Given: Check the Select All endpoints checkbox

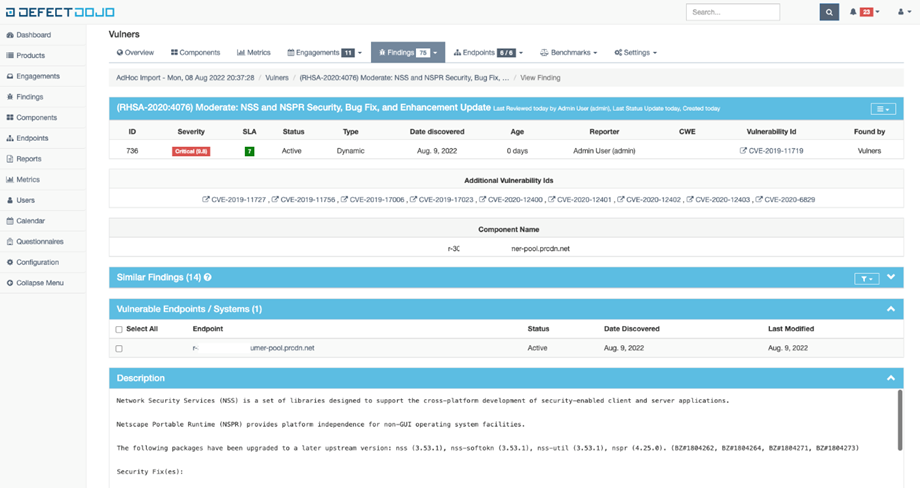Looking at the screenshot, I should coord(119,329).
